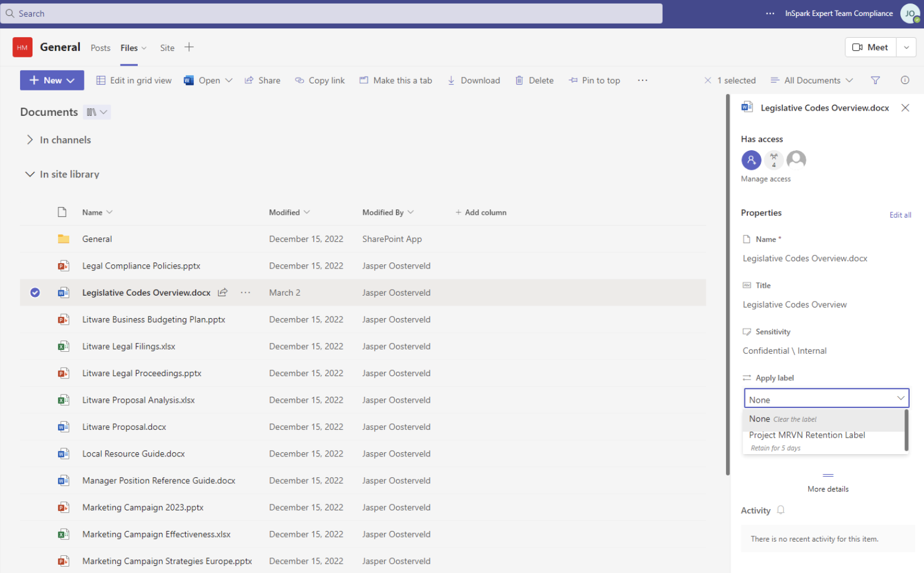Click the Download toolbar button

pos(474,80)
